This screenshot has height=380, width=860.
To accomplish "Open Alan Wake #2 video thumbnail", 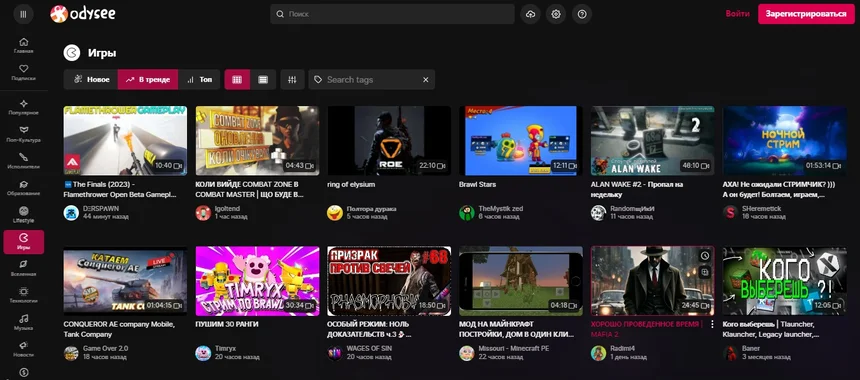I will click(x=652, y=140).
